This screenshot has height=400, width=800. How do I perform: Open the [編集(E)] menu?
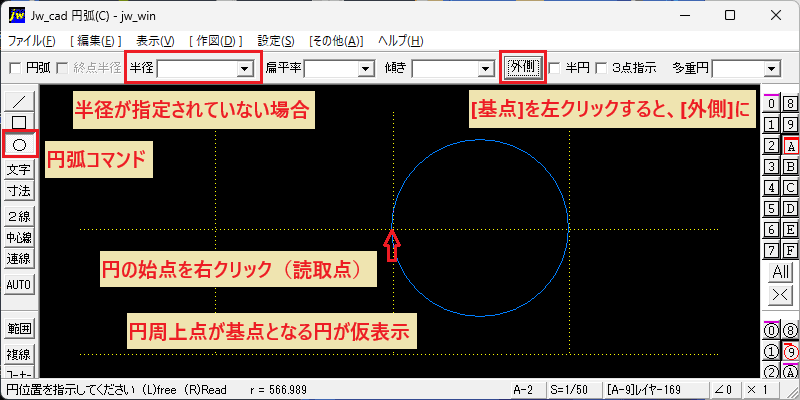[x=95, y=41]
